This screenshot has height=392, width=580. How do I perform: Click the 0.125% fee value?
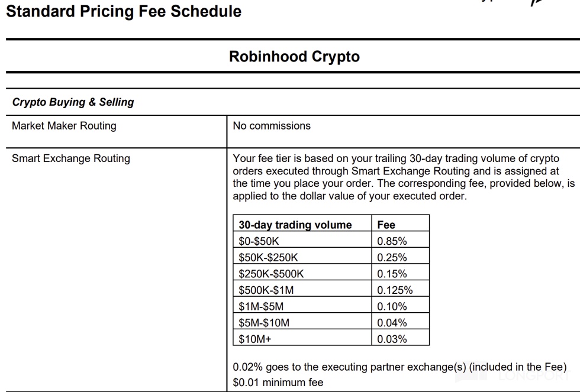click(395, 290)
